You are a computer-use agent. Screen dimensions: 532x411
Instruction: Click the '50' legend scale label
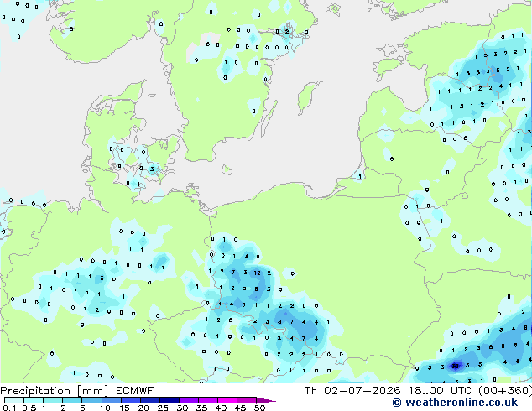pyautogui.click(x=259, y=408)
